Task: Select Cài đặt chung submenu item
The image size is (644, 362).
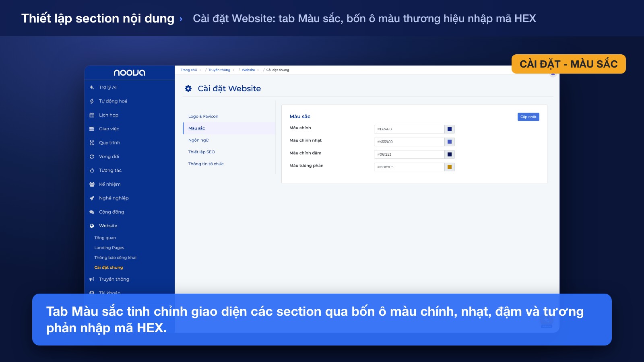Action: pos(109,267)
